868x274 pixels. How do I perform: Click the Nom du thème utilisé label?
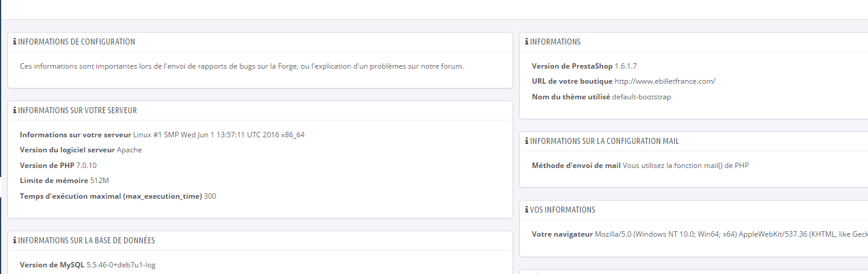(571, 97)
